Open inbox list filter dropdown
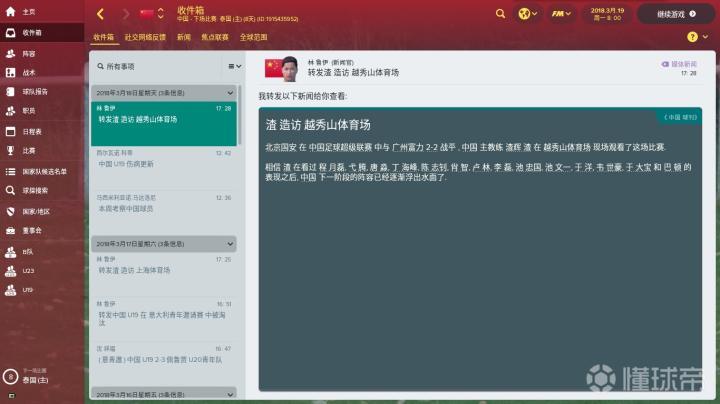Screen dimensions: 720x404 pyautogui.click(x=235, y=67)
